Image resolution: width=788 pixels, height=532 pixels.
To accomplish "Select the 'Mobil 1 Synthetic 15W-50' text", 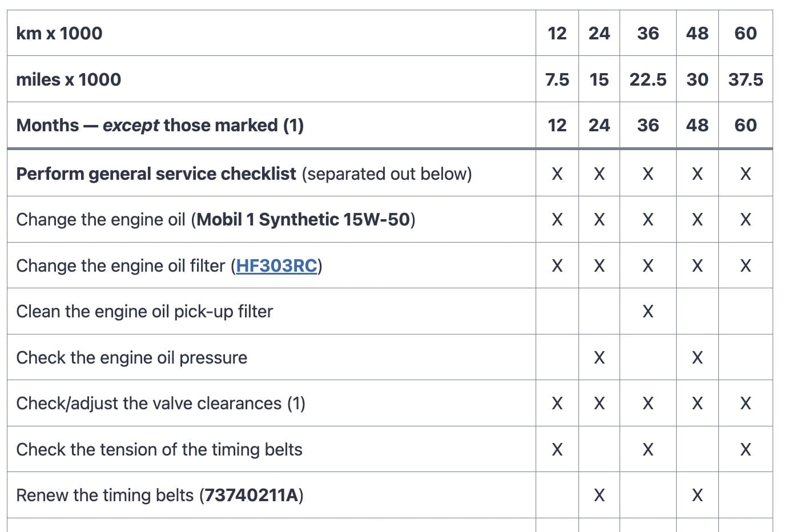I will pyautogui.click(x=303, y=219).
